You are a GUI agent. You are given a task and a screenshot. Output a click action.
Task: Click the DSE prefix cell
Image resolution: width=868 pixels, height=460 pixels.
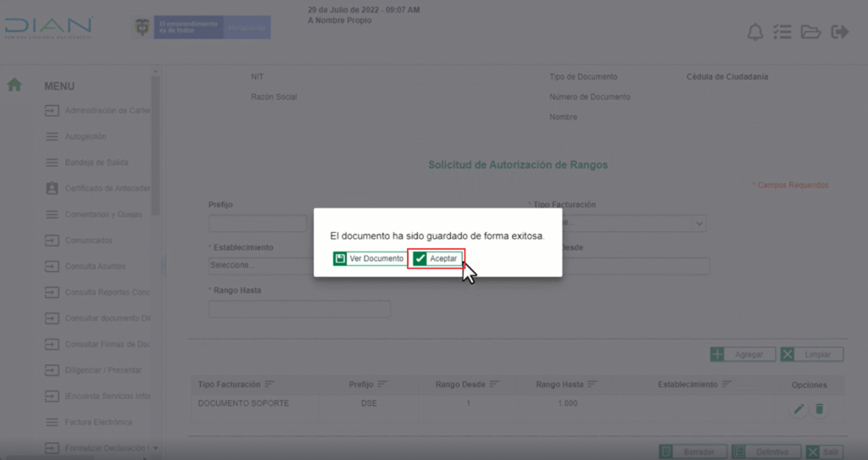369,403
